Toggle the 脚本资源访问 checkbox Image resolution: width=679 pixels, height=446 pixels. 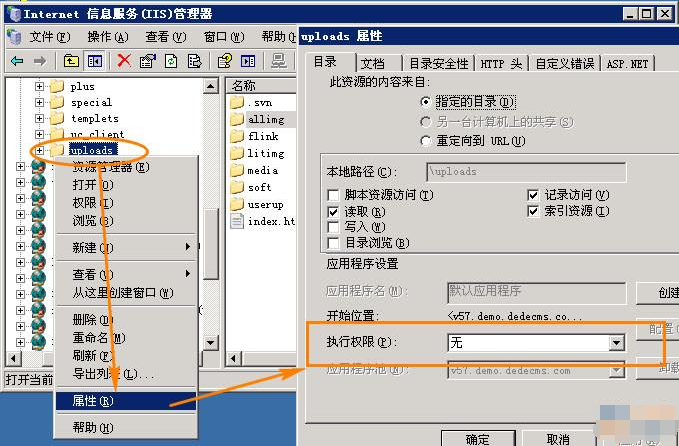coord(334,195)
